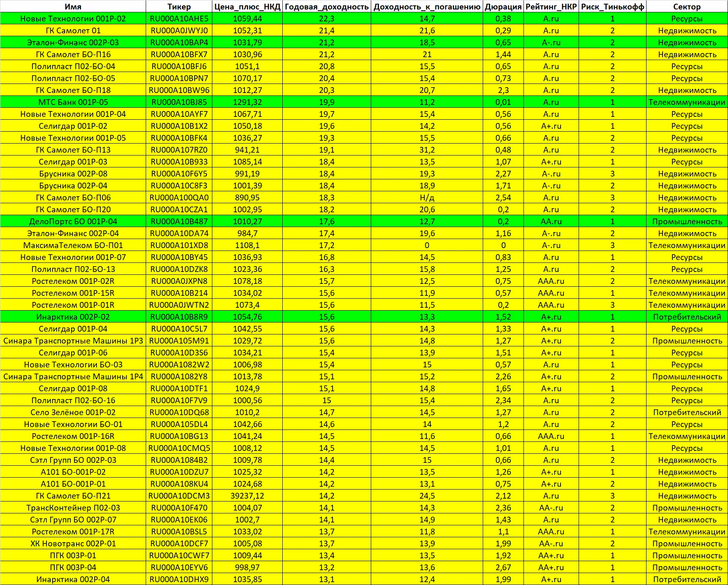Click the cell "ГК Самолет БО-П20"
Image resolution: width=728 pixels, height=585 pixels.
pyautogui.click(x=73, y=209)
